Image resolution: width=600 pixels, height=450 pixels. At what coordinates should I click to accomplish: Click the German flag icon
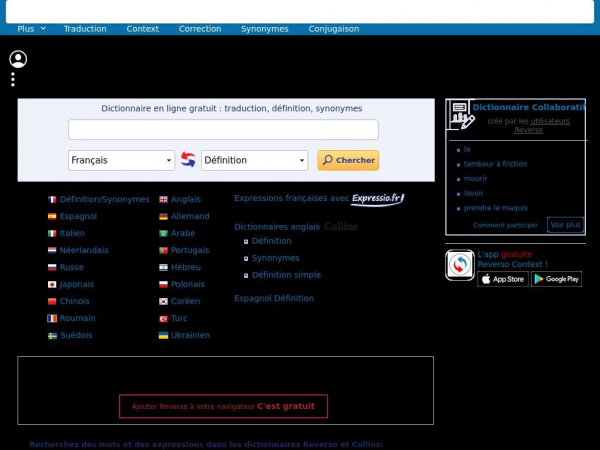coord(163,217)
